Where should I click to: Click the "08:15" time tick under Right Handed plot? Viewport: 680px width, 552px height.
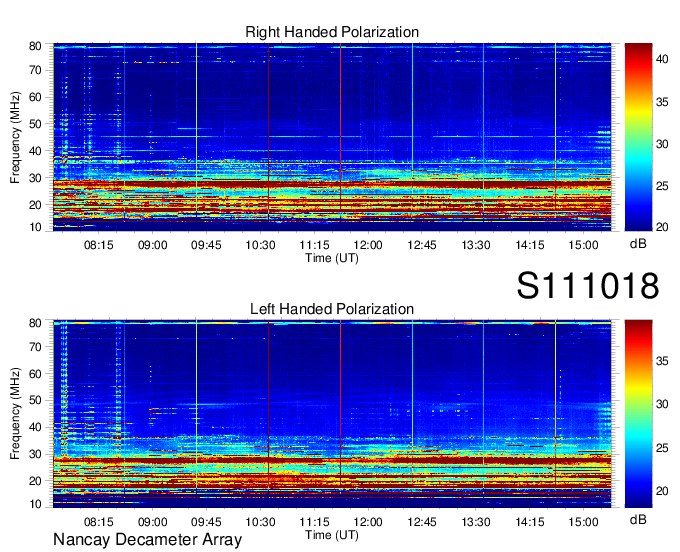click(x=98, y=245)
